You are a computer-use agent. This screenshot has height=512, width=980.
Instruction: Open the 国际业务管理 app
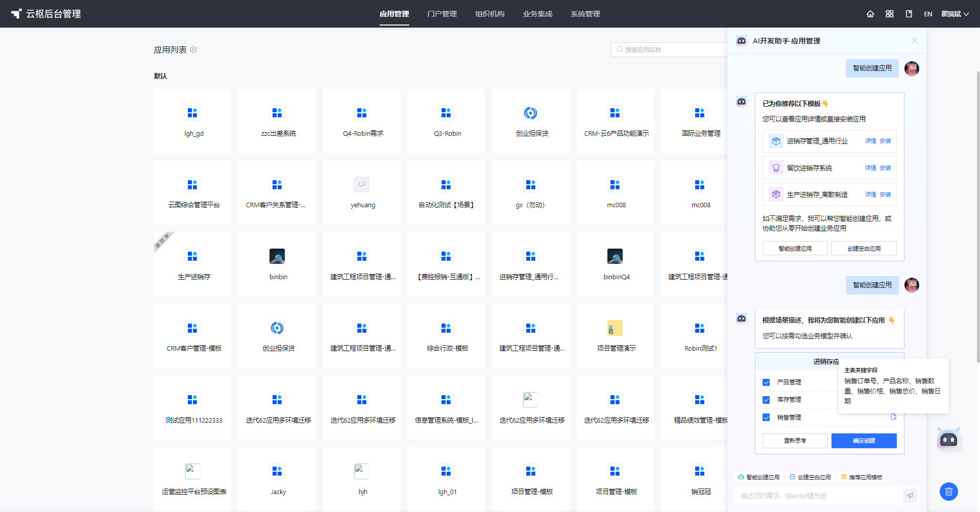694,121
